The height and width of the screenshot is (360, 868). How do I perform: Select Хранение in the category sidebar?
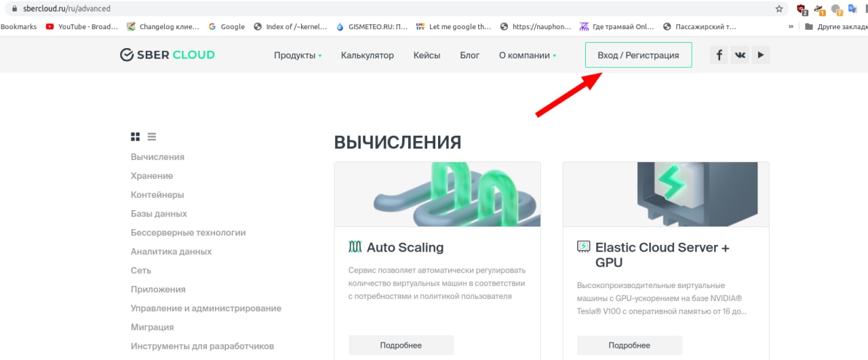[x=152, y=176]
